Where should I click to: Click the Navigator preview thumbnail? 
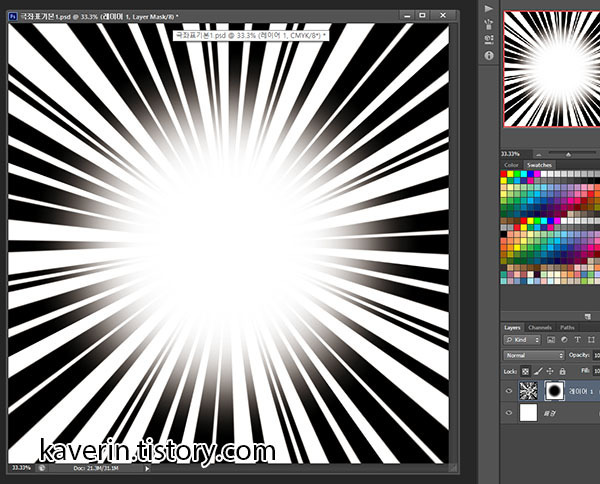[x=552, y=69]
